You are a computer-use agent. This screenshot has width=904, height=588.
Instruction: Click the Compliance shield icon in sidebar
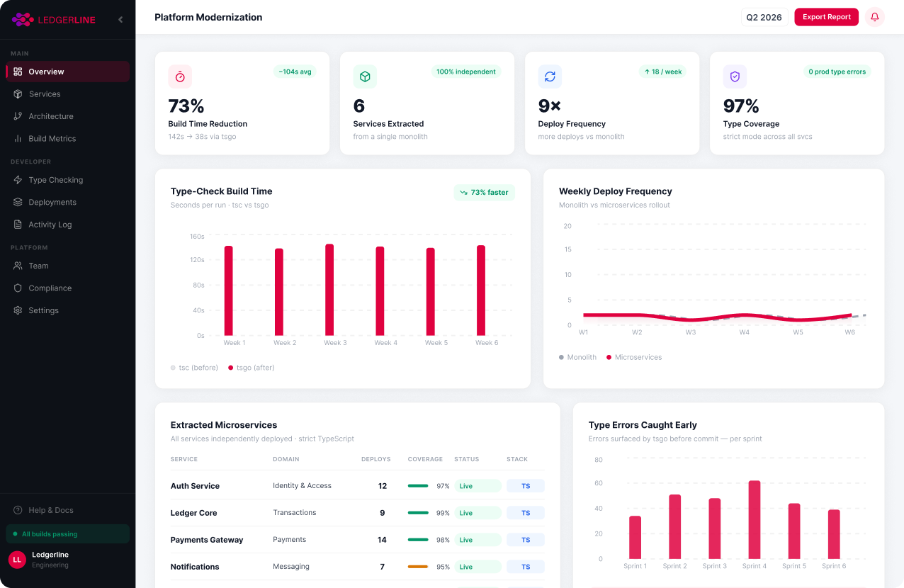pos(18,288)
